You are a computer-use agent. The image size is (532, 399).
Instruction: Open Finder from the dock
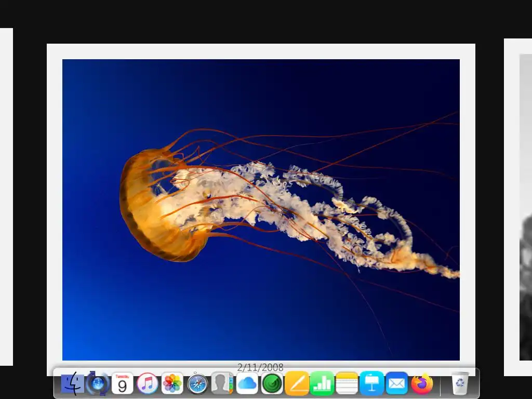(x=73, y=383)
